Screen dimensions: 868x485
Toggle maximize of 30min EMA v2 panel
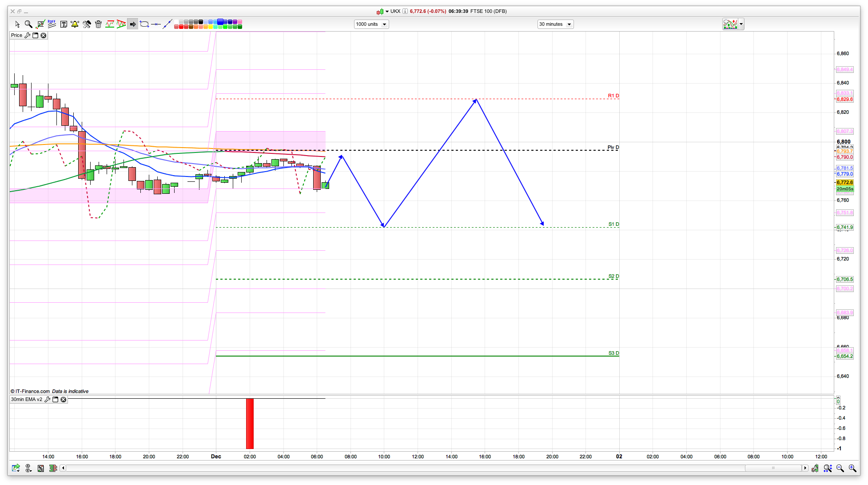coord(56,400)
